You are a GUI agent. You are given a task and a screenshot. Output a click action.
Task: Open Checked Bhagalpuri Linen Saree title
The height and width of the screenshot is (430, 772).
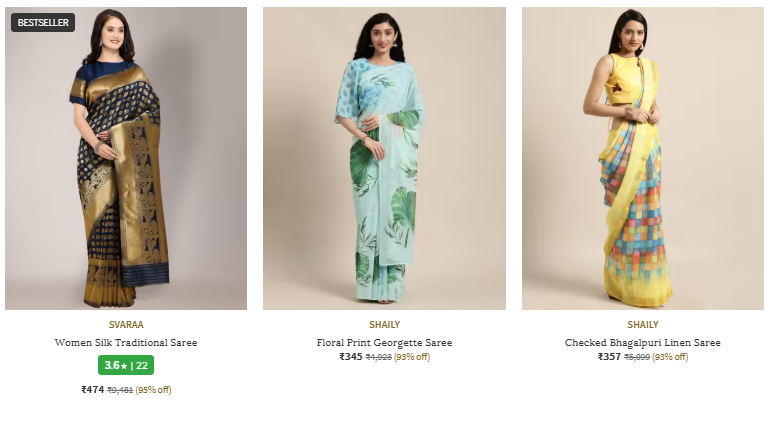643,342
